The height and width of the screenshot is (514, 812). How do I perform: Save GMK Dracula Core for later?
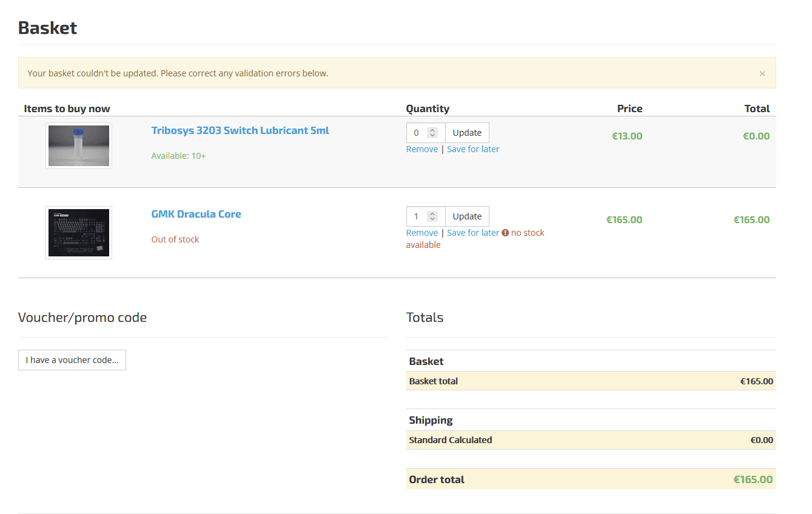[473, 233]
